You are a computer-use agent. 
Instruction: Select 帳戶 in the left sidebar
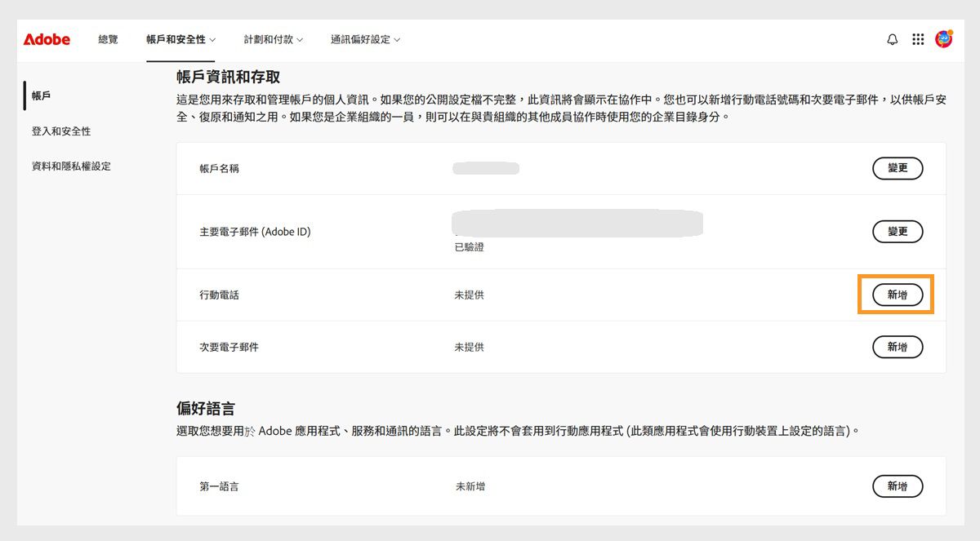click(40, 95)
